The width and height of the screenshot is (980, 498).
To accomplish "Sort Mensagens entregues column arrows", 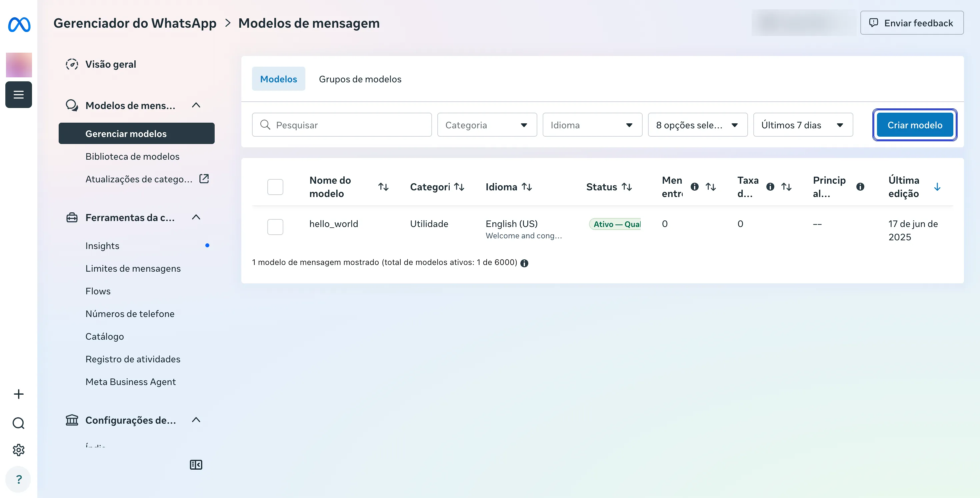I will (x=711, y=187).
